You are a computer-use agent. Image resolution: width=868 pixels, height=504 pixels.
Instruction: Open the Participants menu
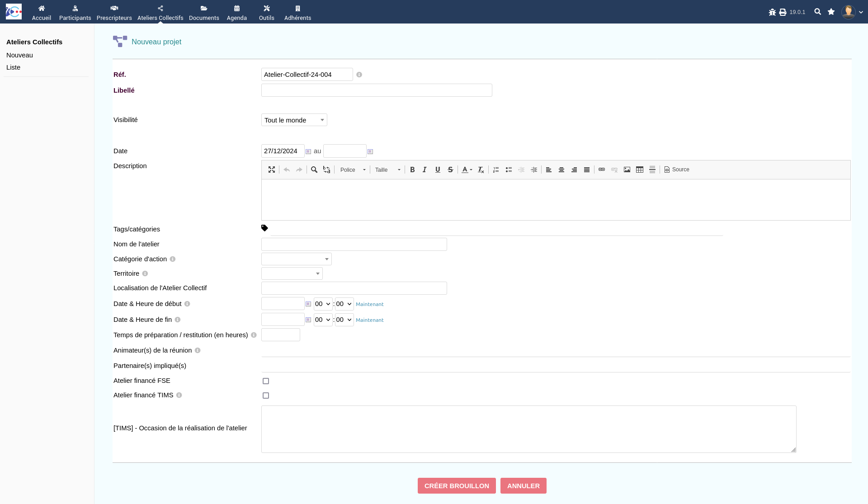pyautogui.click(x=75, y=12)
